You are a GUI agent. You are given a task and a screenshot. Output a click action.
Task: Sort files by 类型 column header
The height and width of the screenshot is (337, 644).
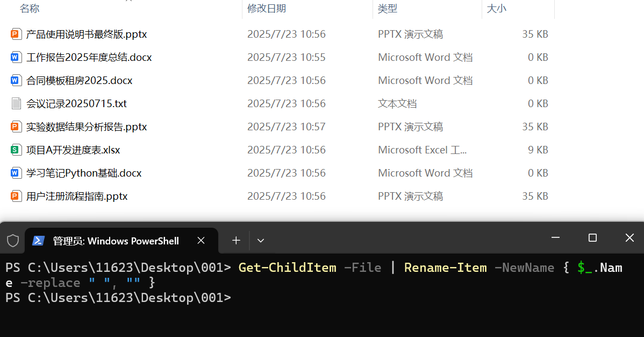tap(388, 9)
